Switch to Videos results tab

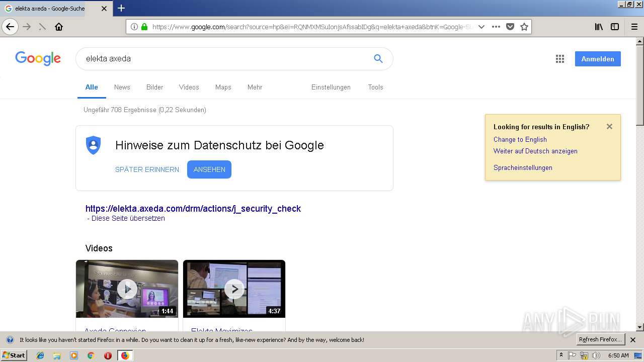189,87
